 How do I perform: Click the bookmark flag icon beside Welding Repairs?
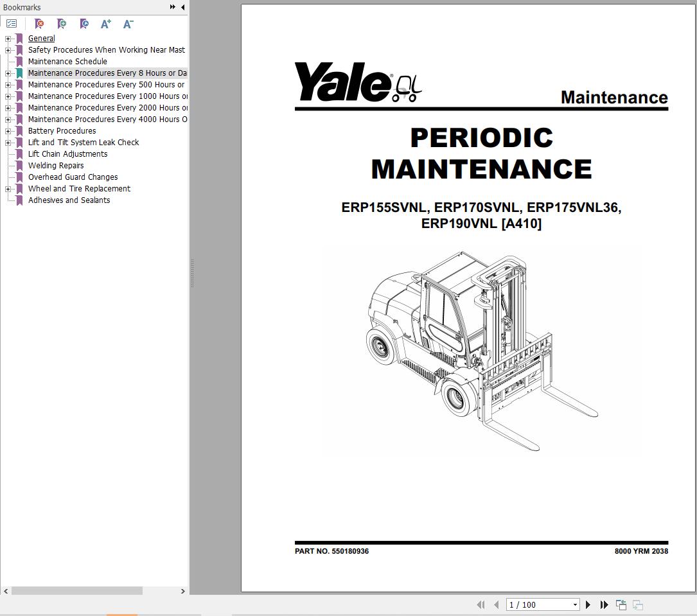pos(19,166)
